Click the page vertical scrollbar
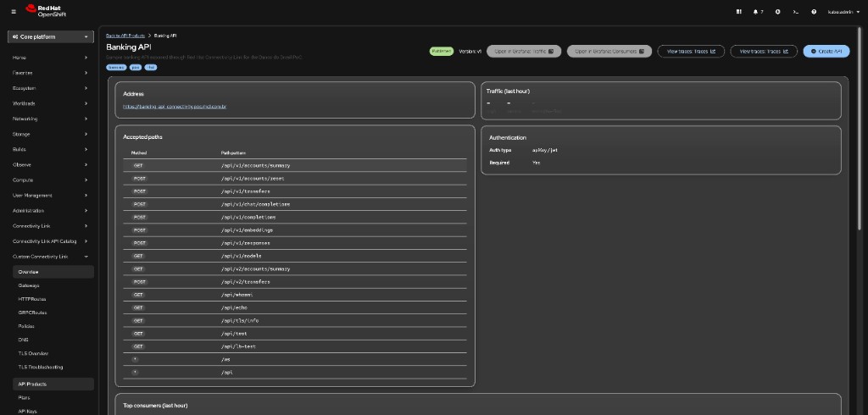The height and width of the screenshot is (415, 868). point(860,127)
